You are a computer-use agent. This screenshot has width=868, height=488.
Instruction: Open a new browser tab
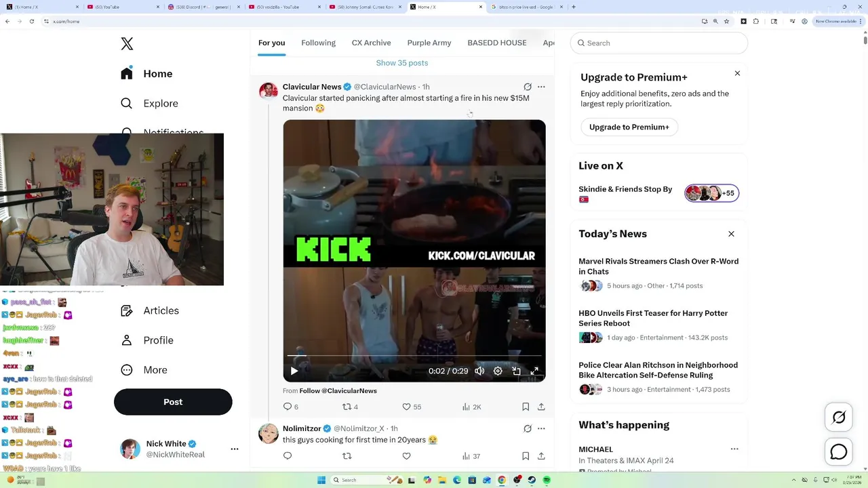tap(574, 7)
